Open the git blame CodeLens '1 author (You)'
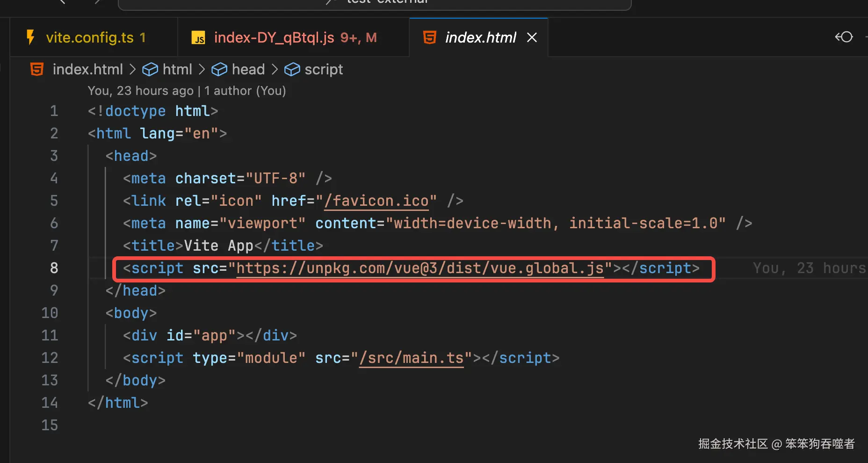Viewport: 868px width, 463px height. point(245,91)
